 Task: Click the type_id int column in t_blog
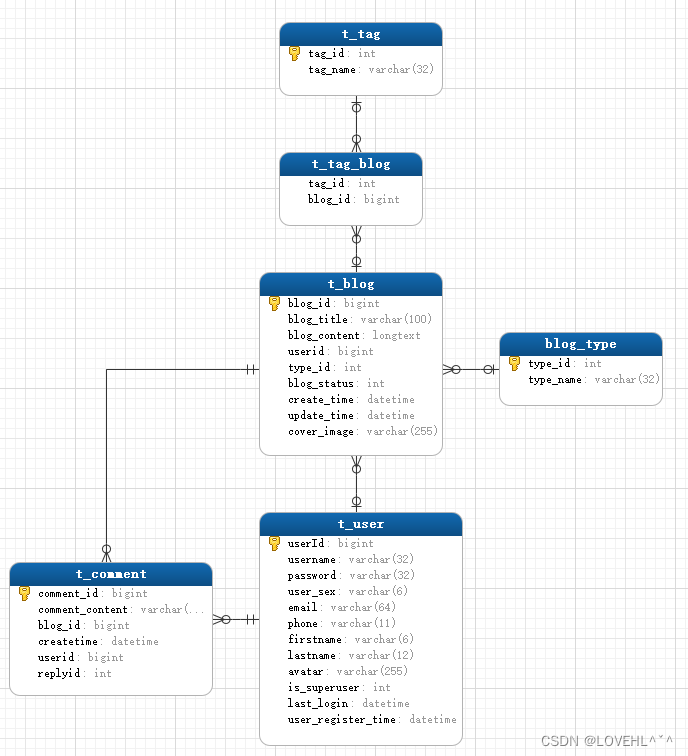pos(324,367)
